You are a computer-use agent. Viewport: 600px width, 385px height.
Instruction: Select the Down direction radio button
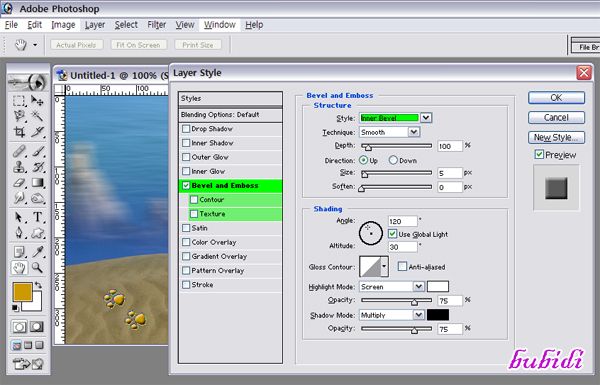coord(393,160)
